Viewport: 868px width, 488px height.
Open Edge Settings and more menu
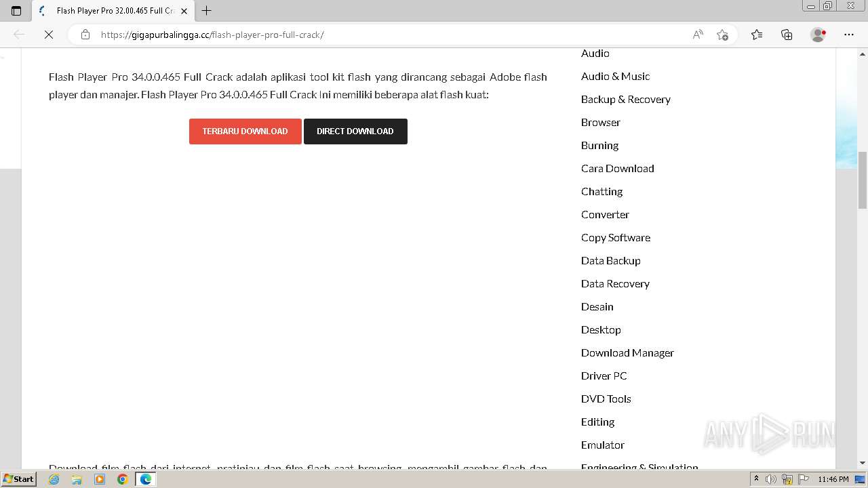849,35
